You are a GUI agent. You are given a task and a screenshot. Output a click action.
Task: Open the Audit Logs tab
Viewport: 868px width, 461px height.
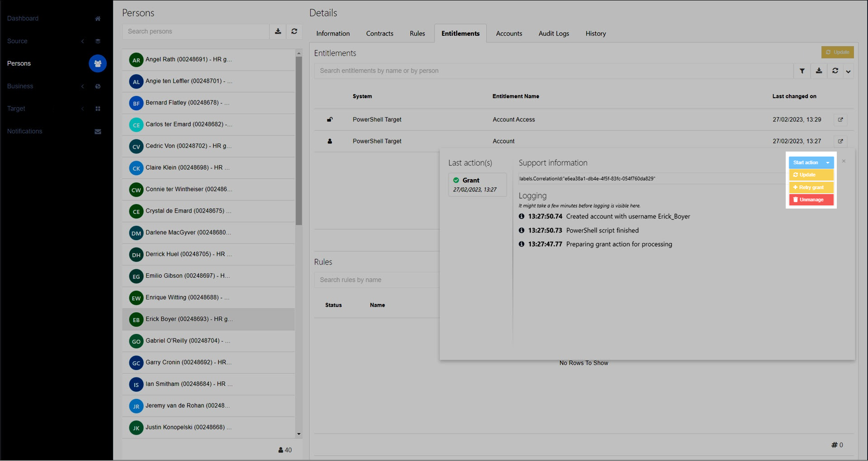[554, 33]
